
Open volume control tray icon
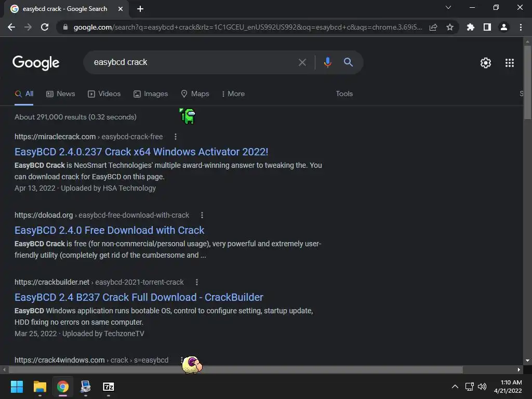pos(482,387)
